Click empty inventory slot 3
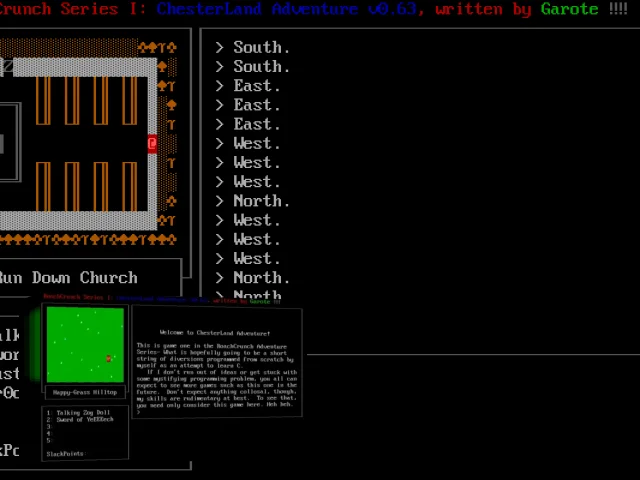Screen dimensions: 640x480 49,427
